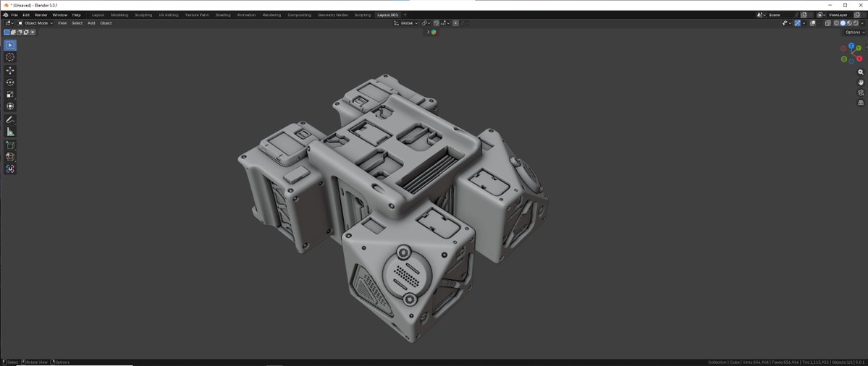Viewport: 868px width, 366px height.
Task: Open the viewport Add menu
Action: coord(91,22)
